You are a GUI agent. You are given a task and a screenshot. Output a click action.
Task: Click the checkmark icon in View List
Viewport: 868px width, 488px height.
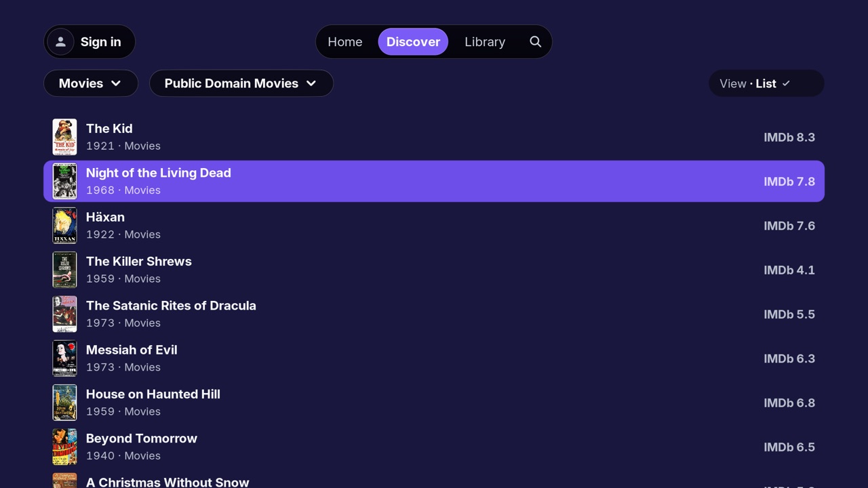(786, 83)
